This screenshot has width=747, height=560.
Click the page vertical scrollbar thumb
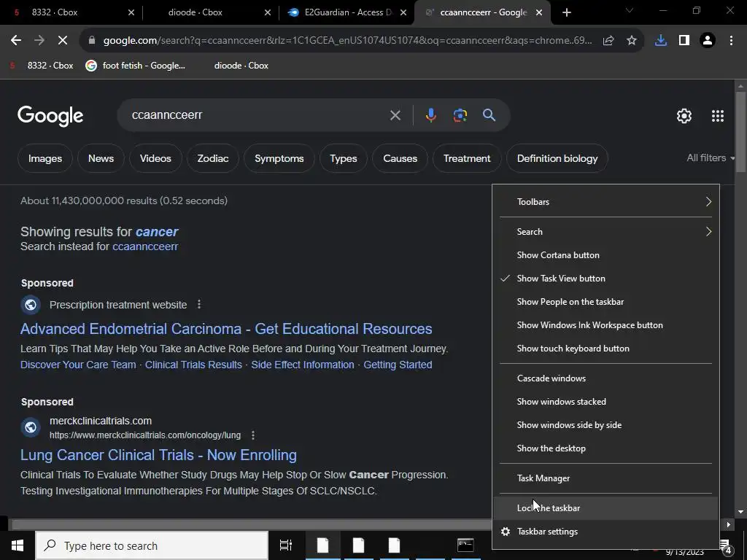pyautogui.click(x=740, y=133)
